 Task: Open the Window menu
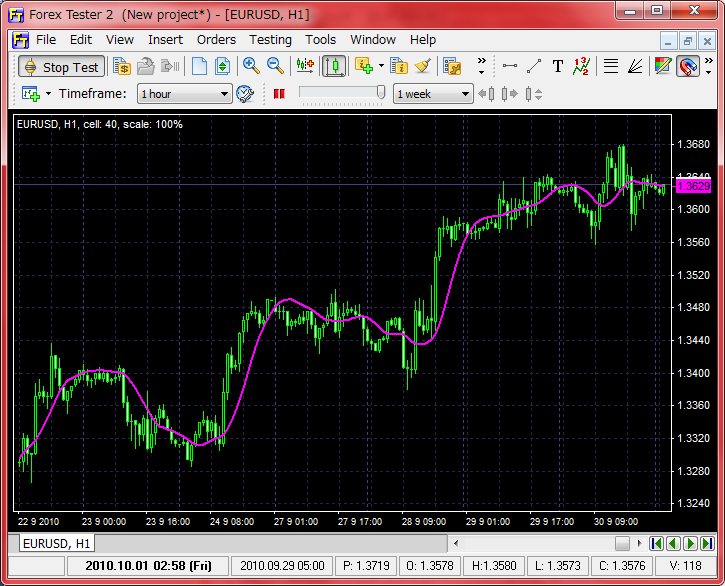coord(373,40)
